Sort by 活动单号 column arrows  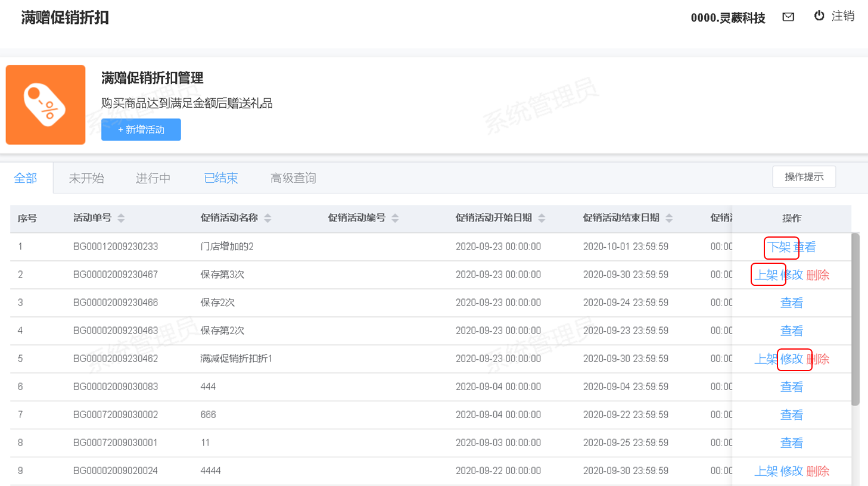(x=121, y=219)
